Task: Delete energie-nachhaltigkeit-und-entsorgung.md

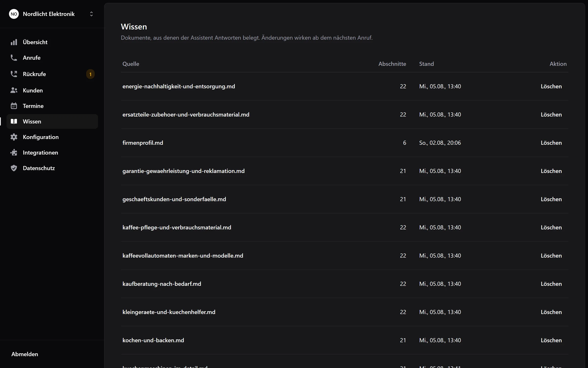Action: click(x=551, y=86)
